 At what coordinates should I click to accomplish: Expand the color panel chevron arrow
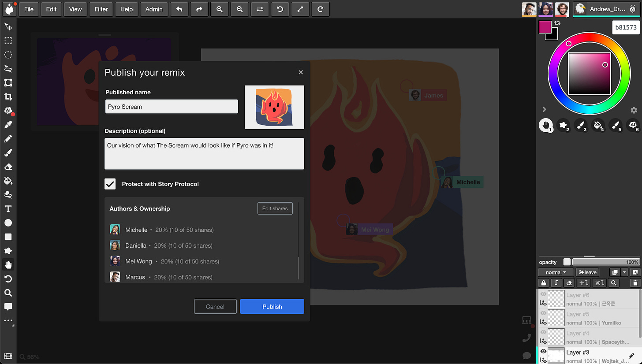(x=544, y=109)
